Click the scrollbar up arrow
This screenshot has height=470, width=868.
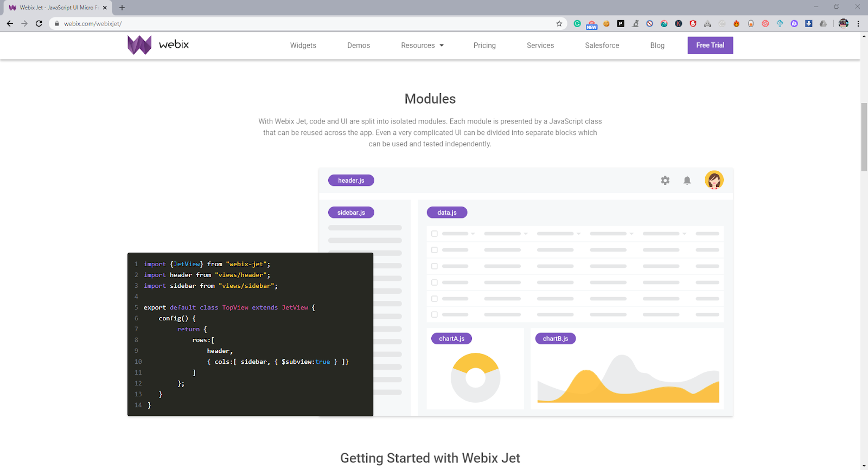[864, 36]
